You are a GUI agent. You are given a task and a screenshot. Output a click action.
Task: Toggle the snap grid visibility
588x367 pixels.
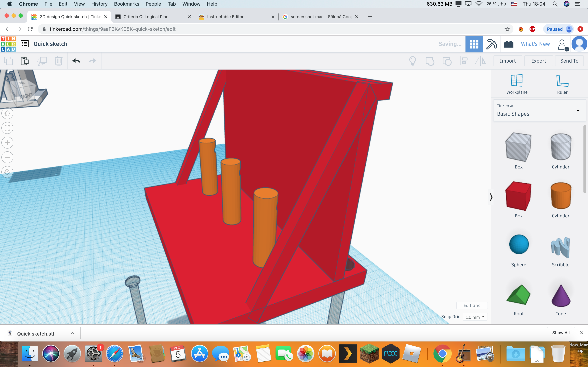(x=474, y=317)
